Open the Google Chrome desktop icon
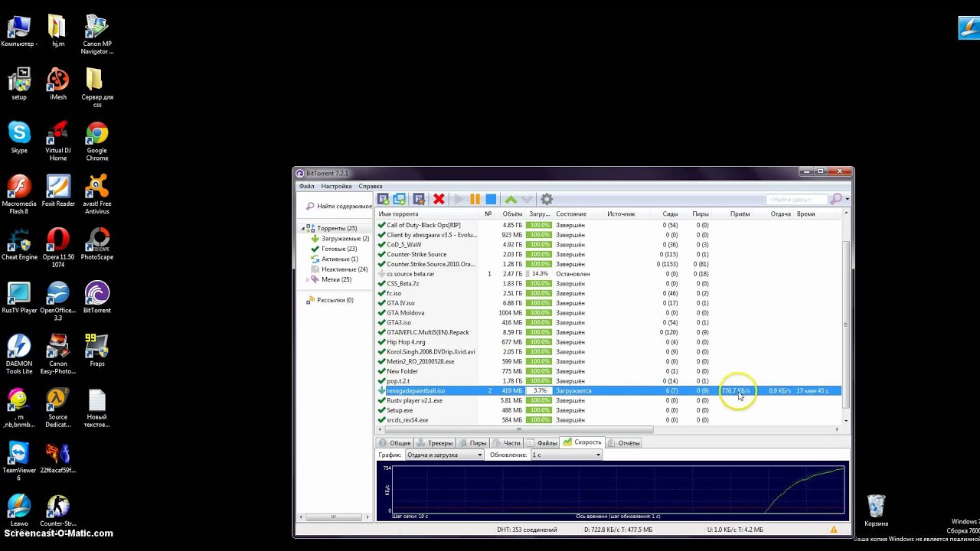 96,142
